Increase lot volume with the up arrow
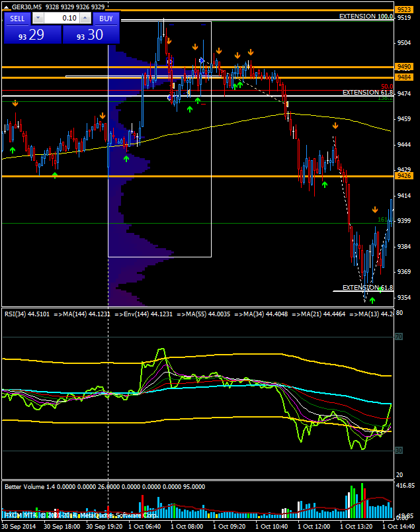 (x=86, y=19)
